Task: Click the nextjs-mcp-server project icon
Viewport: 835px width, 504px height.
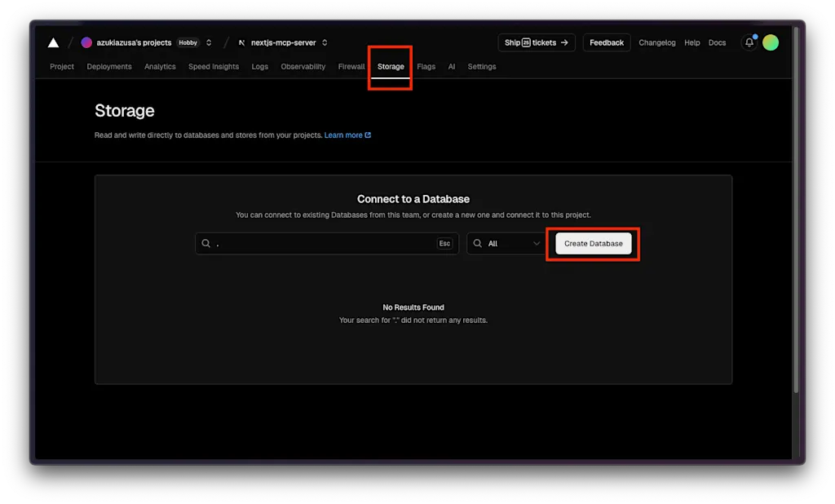Action: 241,42
